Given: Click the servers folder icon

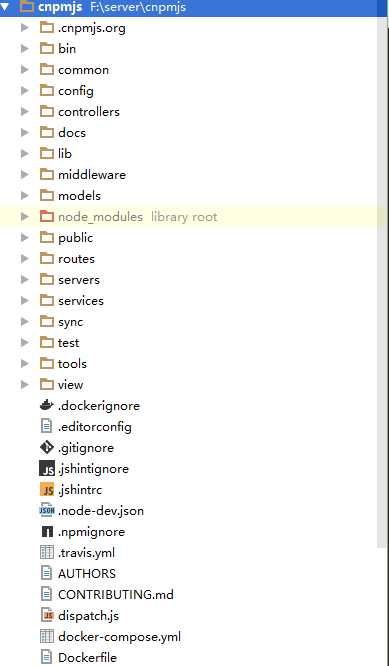Looking at the screenshot, I should click(47, 279).
